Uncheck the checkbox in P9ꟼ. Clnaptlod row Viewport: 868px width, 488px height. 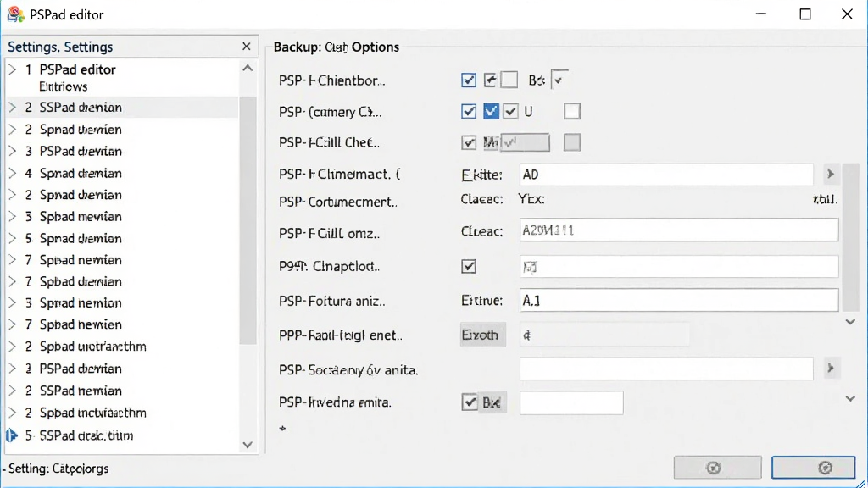tap(468, 267)
